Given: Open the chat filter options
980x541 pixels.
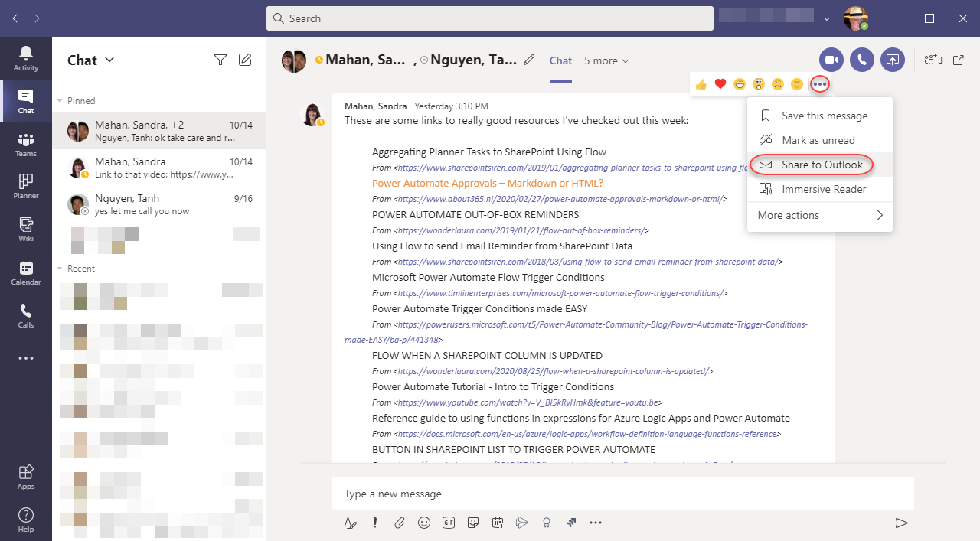Looking at the screenshot, I should [220, 60].
